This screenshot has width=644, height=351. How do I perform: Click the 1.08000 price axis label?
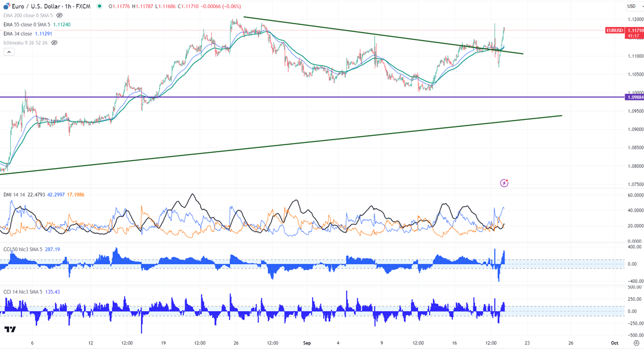point(635,166)
